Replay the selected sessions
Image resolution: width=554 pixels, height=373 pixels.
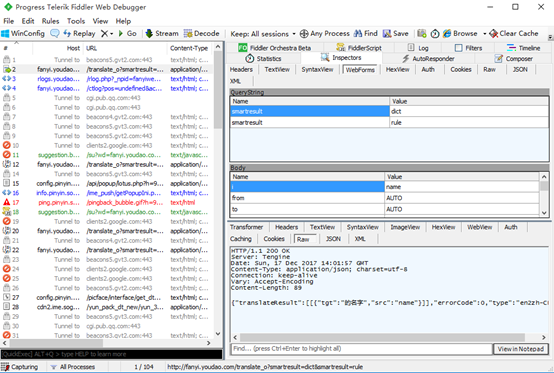[79, 34]
